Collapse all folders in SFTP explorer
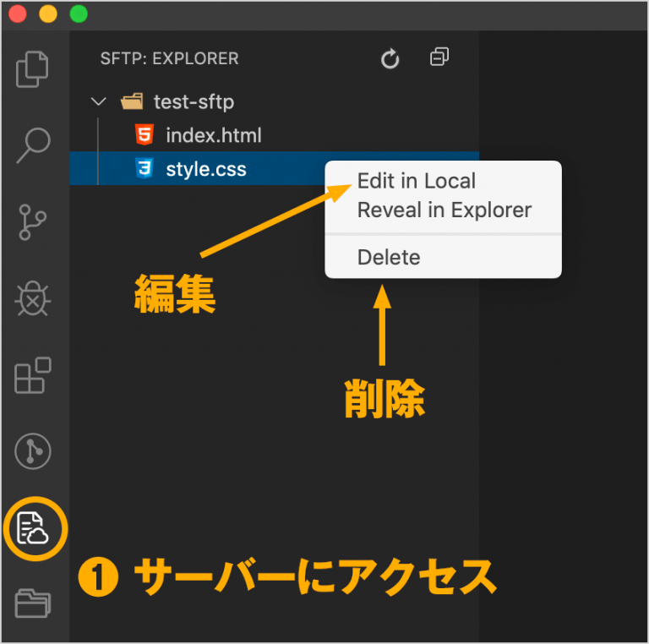 [x=439, y=57]
